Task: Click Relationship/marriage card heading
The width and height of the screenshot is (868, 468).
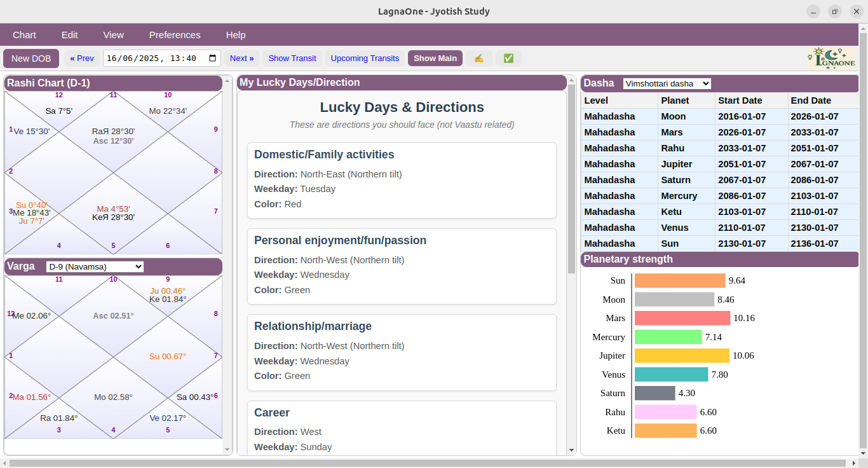Action: point(313,326)
